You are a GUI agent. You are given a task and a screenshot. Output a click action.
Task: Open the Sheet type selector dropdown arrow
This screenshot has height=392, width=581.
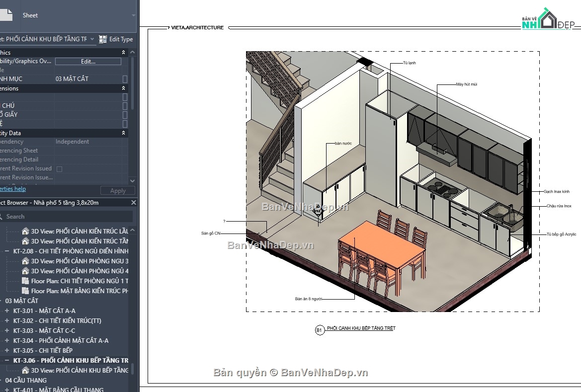click(133, 15)
